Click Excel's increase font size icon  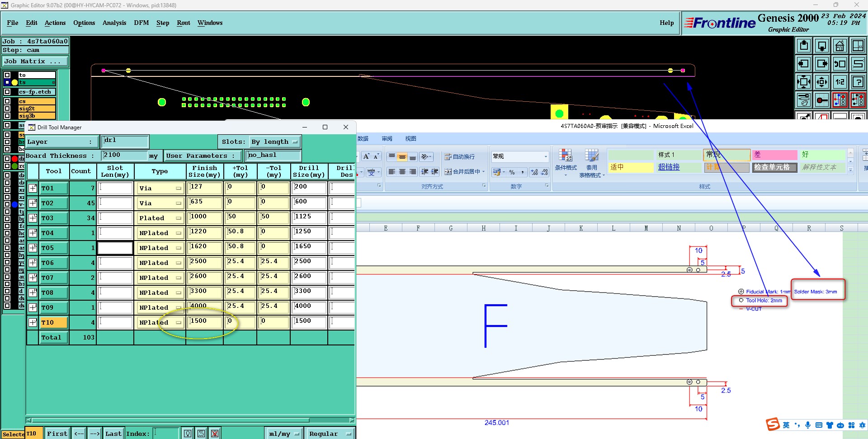click(367, 156)
